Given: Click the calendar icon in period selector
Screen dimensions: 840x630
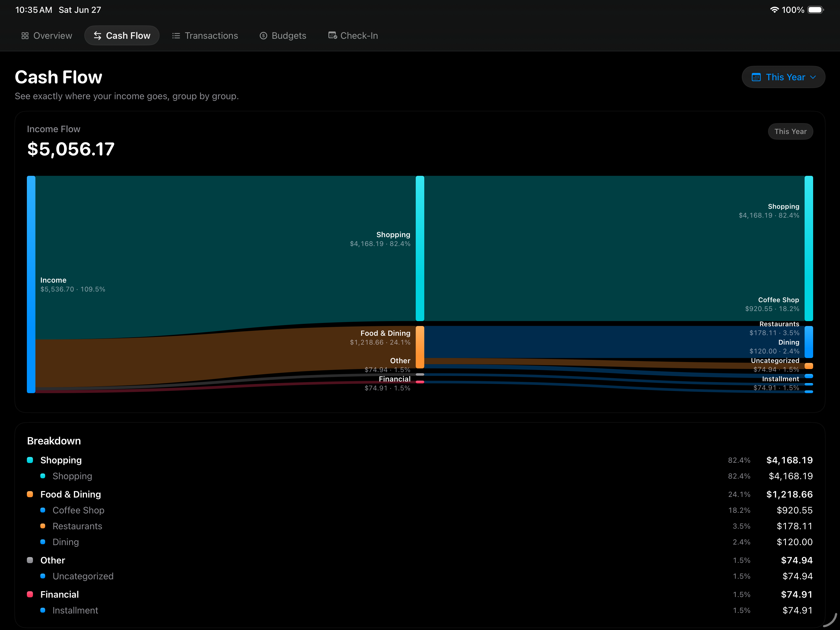Looking at the screenshot, I should click(x=756, y=77).
